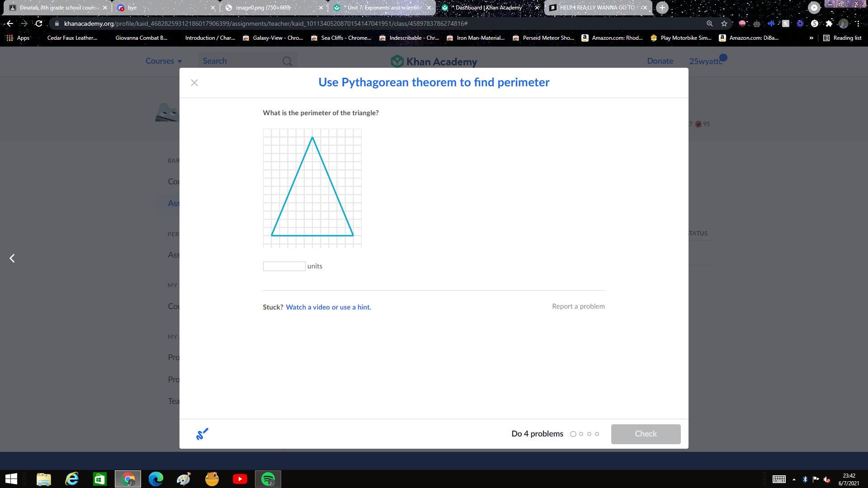This screenshot has height=488, width=868.
Task: Close the Pythagorean theorem exercise dialog
Action: point(194,83)
